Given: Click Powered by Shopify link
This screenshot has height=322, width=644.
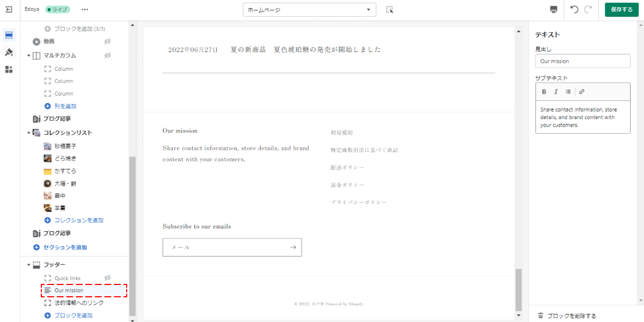Looking at the screenshot, I should click(345, 304).
